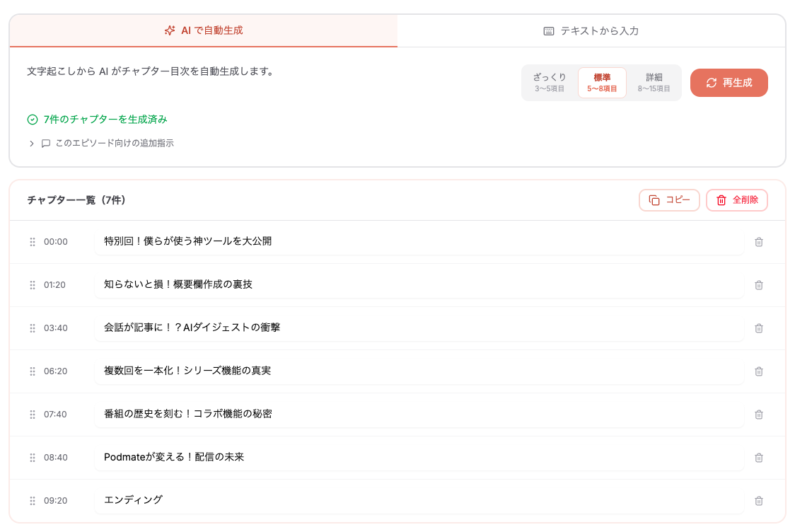Select the 標準 generation level
This screenshot has width=795, height=532.
click(602, 83)
